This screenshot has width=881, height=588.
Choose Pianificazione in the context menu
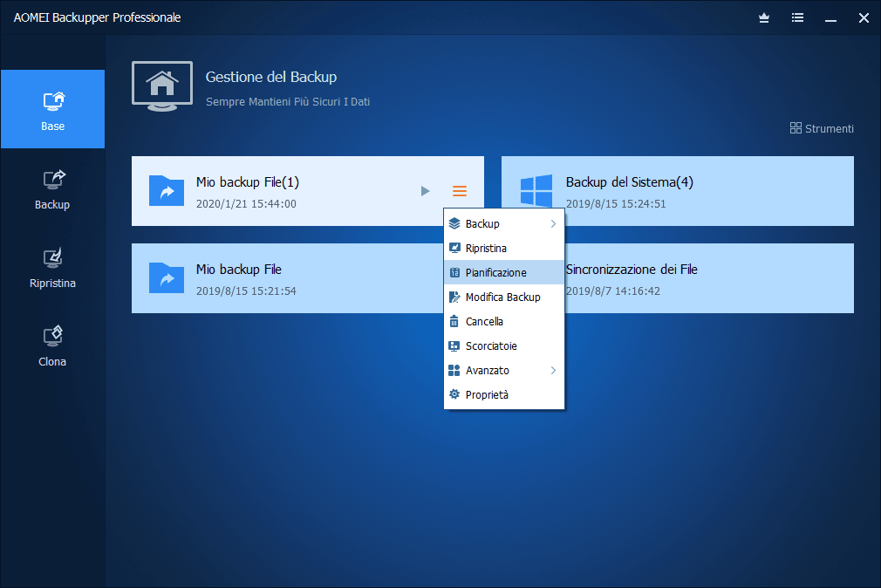click(504, 273)
